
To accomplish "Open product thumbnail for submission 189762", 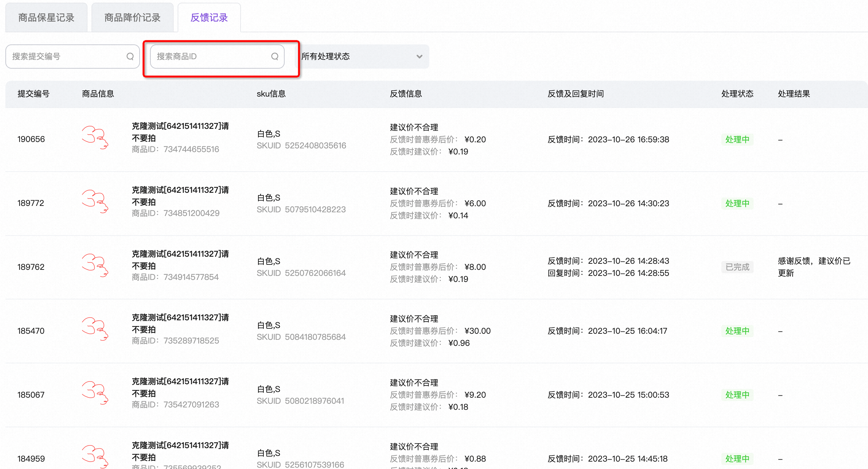I will coord(95,265).
